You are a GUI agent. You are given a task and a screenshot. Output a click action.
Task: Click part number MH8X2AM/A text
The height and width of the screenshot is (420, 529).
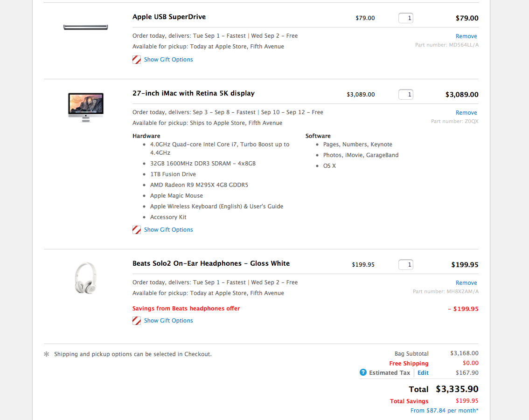click(x=445, y=291)
